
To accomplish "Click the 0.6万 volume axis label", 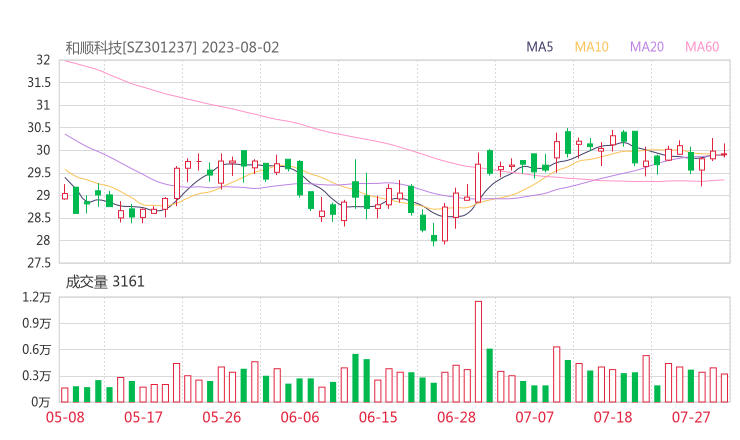I will (x=36, y=350).
